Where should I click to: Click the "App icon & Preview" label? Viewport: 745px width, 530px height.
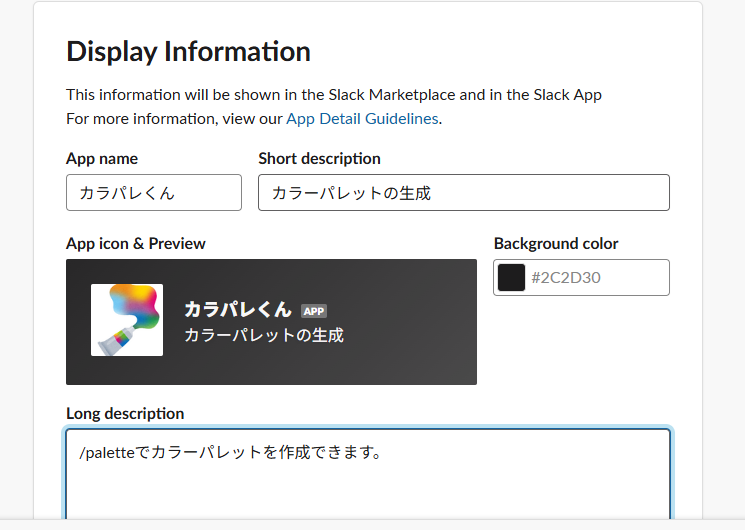(136, 243)
